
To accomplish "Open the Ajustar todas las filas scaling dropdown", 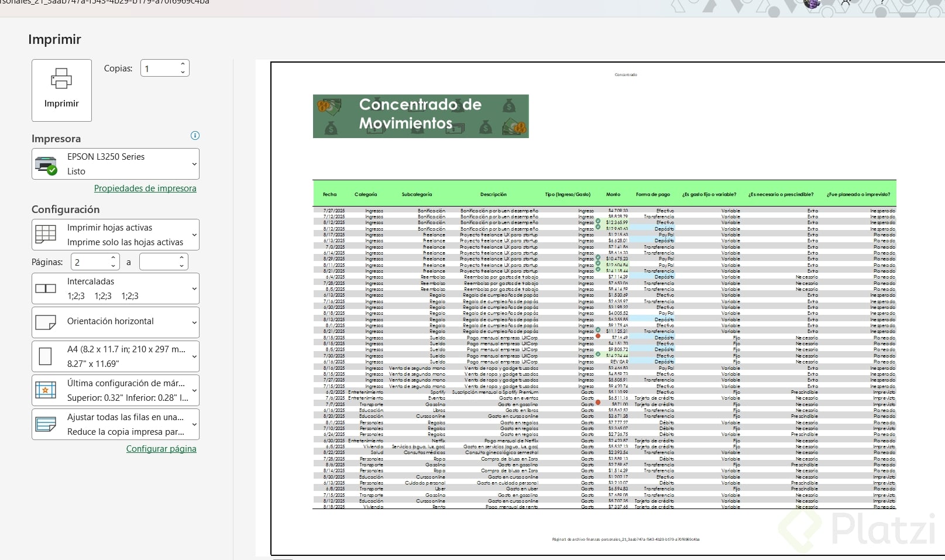I will 115,424.
